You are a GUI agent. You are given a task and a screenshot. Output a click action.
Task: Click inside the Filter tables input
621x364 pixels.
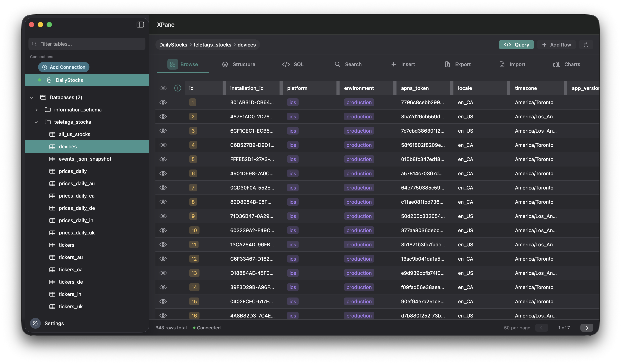click(87, 44)
